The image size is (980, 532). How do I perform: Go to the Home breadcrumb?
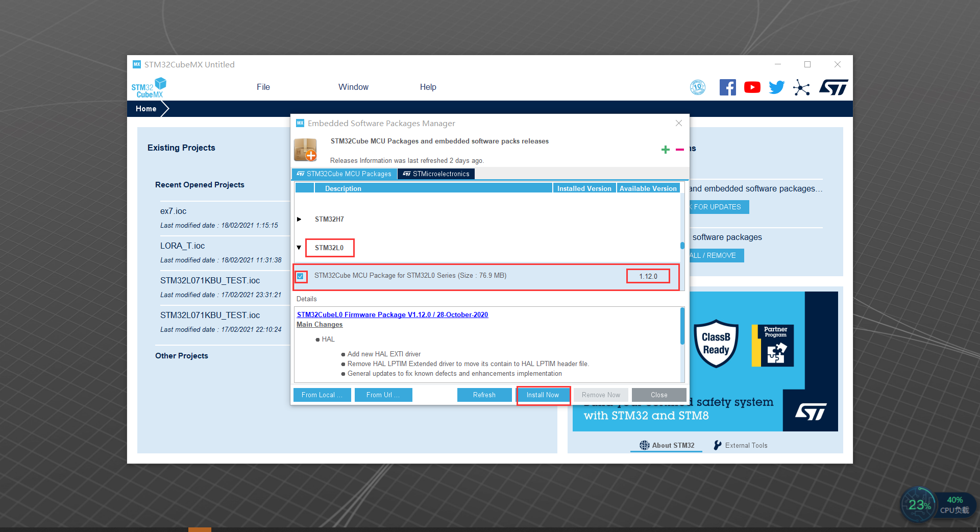146,109
